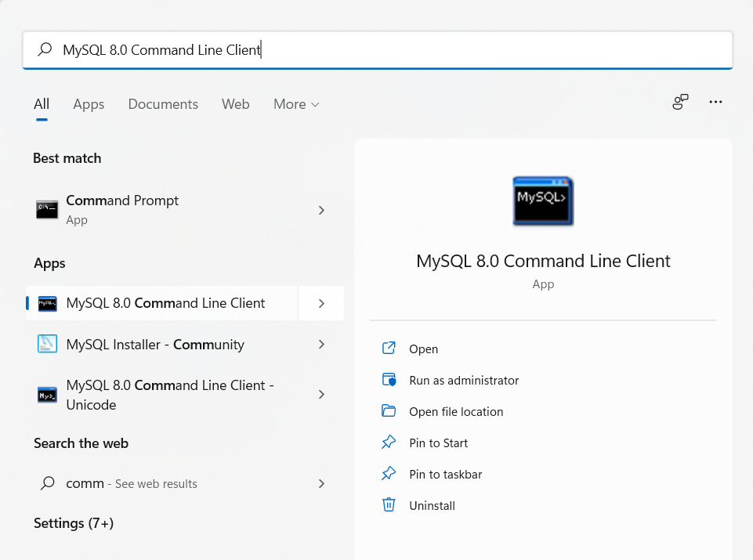Viewport: 753px width, 560px height.
Task: Click the account filter icon
Action: [679, 102]
